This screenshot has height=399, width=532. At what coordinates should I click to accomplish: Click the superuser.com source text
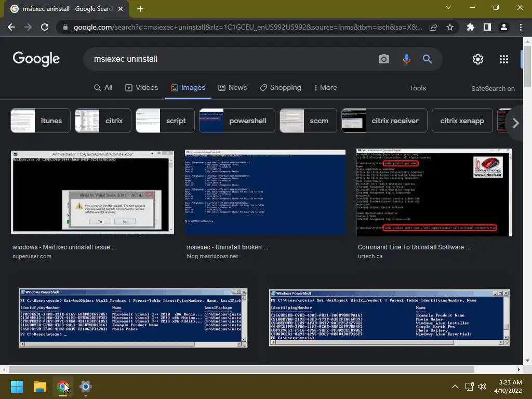click(32, 257)
